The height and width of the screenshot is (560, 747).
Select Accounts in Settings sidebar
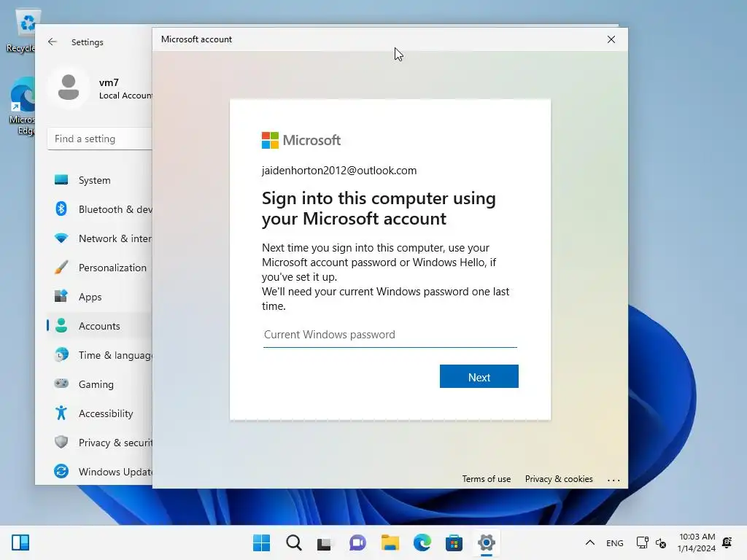pos(99,326)
